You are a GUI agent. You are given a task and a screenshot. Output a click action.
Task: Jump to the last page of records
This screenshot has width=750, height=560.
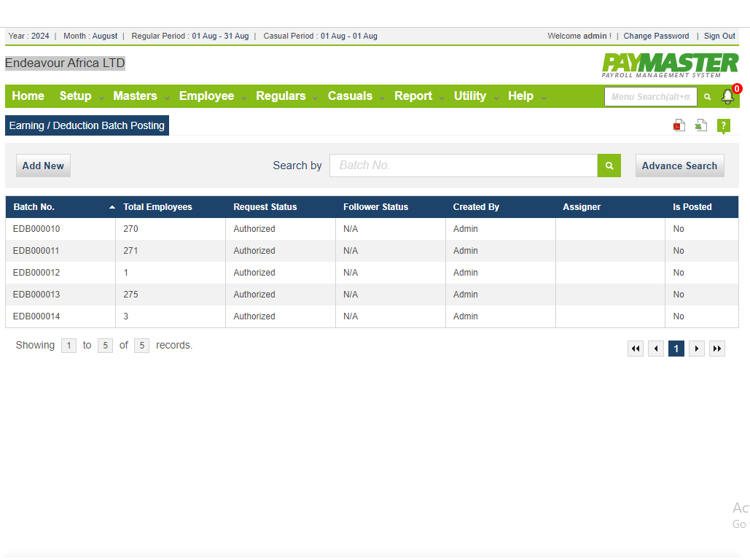click(717, 349)
